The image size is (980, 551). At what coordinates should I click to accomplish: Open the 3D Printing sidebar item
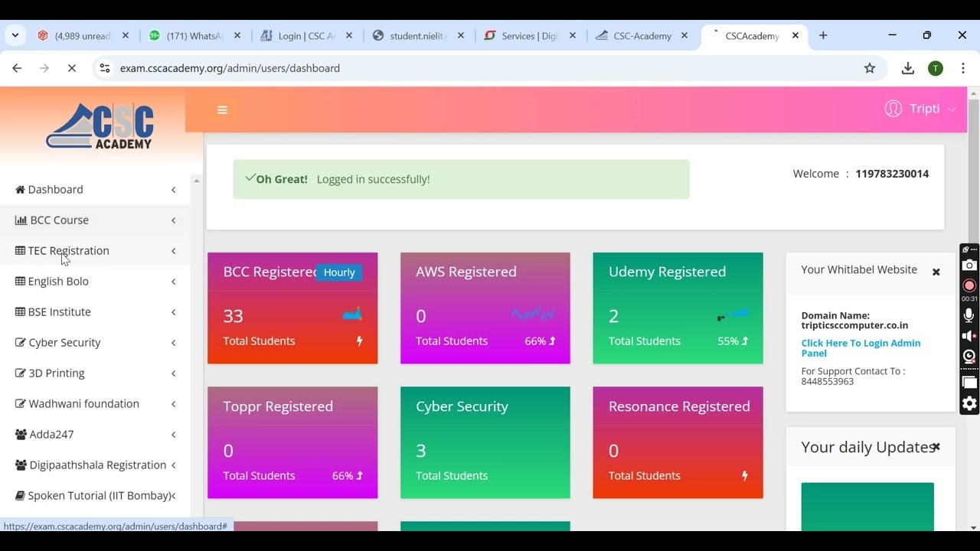(95, 373)
